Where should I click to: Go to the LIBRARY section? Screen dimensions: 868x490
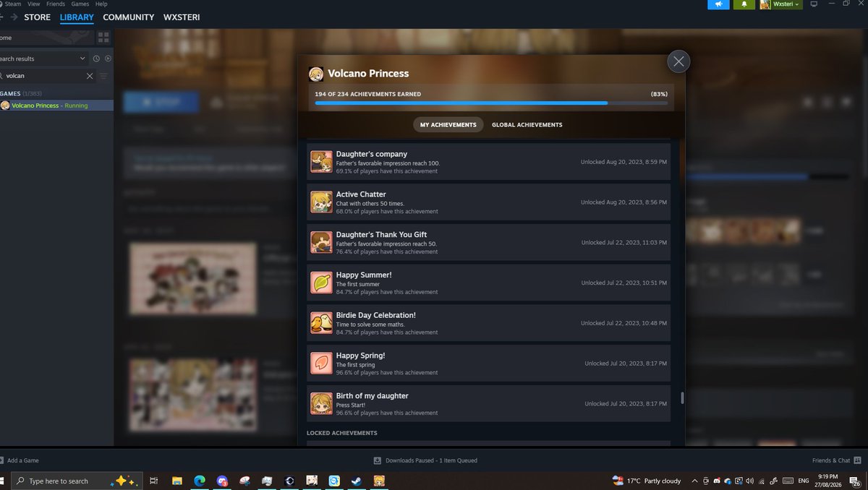pyautogui.click(x=77, y=17)
